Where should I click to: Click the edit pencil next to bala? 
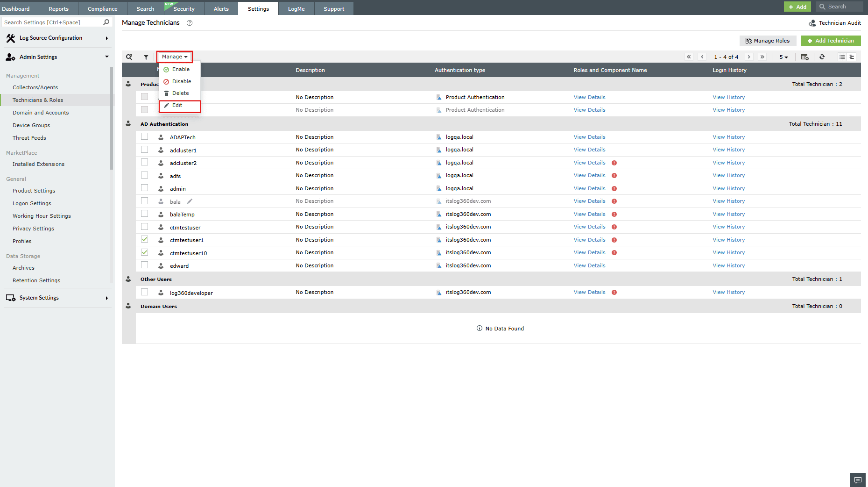click(x=190, y=201)
